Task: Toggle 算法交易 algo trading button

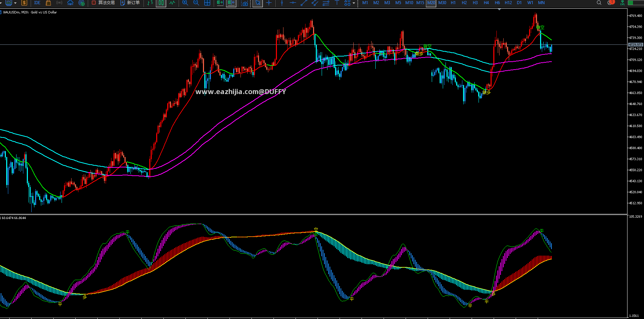Action: [x=103, y=3]
